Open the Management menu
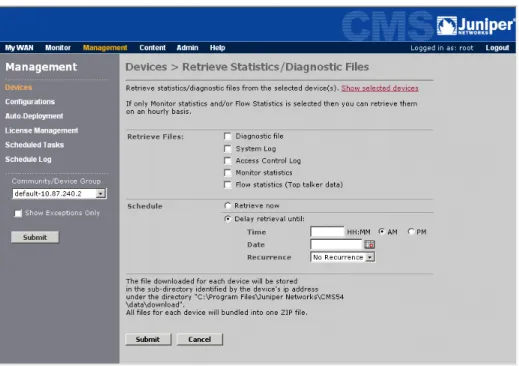This screenshot has width=519, height=366. [105, 48]
